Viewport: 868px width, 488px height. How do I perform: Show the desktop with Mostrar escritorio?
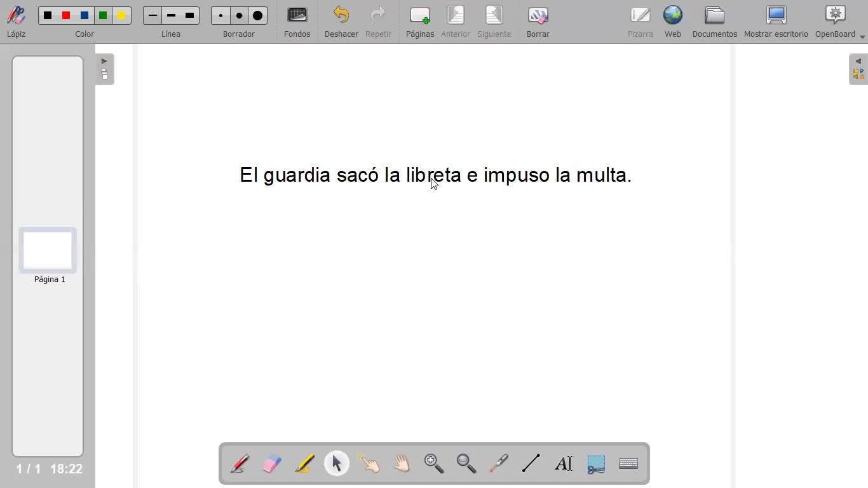(776, 21)
